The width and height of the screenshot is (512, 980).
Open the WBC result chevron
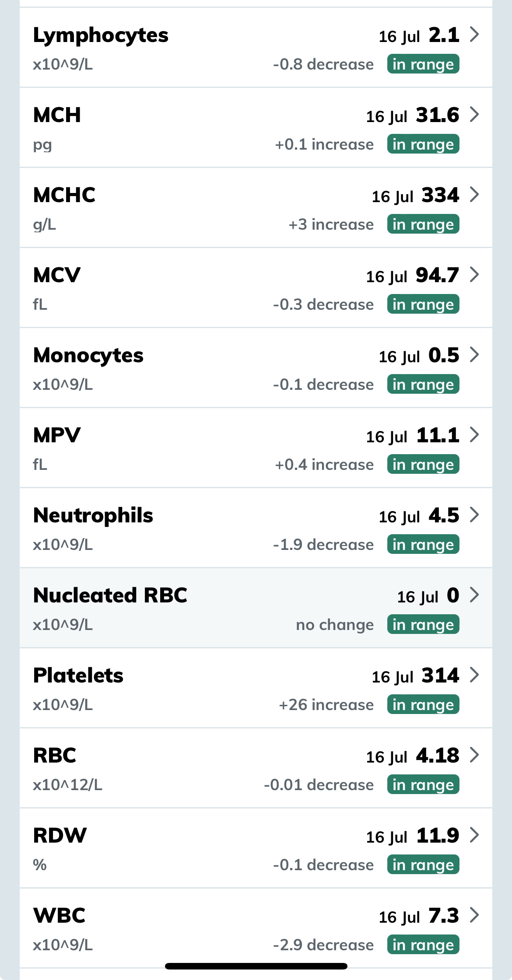click(474, 915)
